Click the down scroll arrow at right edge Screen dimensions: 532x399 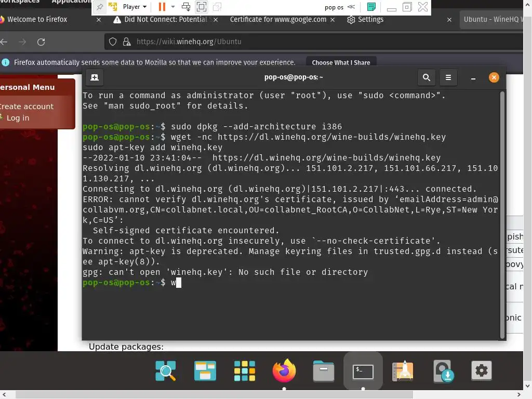click(528, 386)
